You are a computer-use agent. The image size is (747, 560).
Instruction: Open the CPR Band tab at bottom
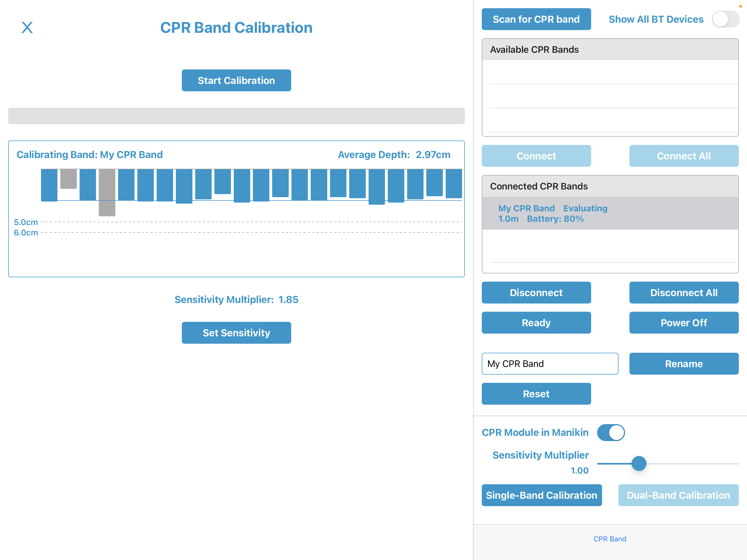pyautogui.click(x=610, y=539)
